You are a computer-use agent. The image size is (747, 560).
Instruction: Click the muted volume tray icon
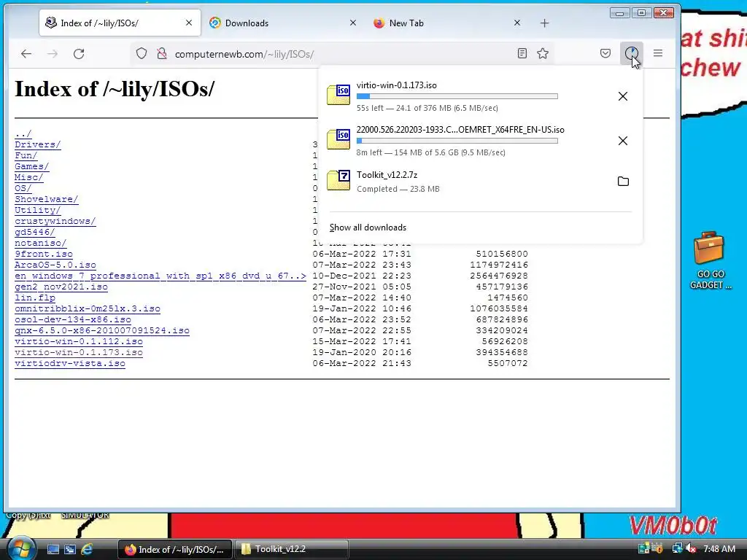[x=691, y=549]
